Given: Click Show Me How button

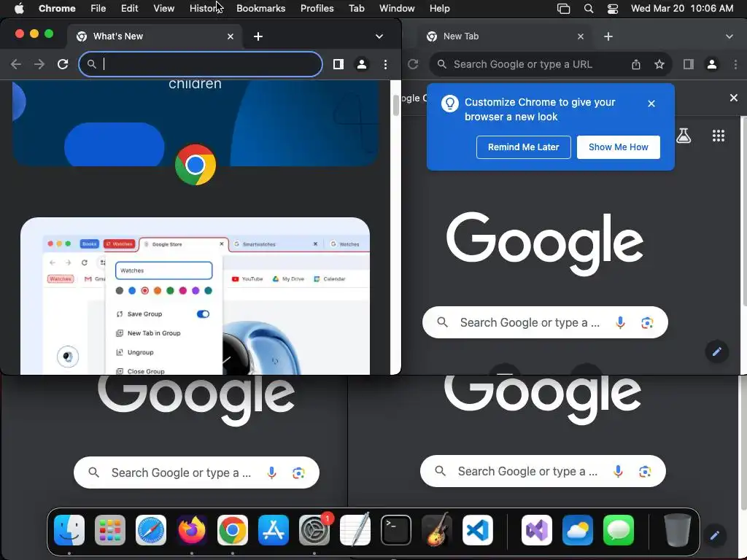Looking at the screenshot, I should [619, 147].
